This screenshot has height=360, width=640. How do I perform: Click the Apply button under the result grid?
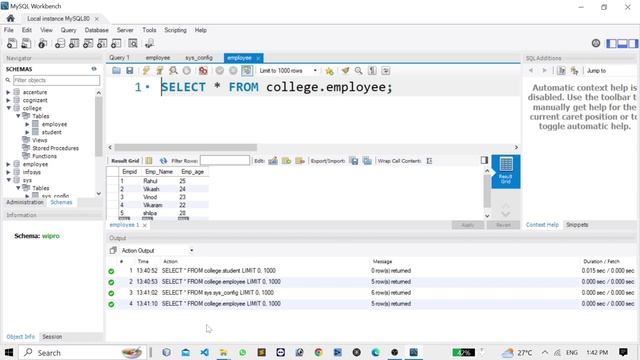[468, 225]
